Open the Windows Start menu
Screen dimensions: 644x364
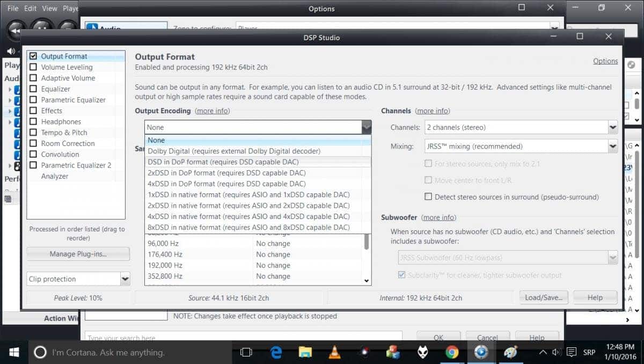pos(14,353)
